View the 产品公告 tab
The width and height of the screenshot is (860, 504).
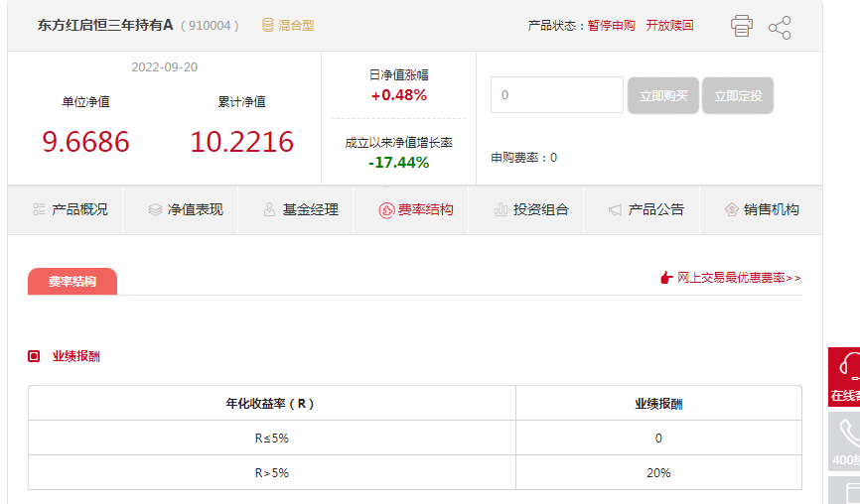pos(646,209)
